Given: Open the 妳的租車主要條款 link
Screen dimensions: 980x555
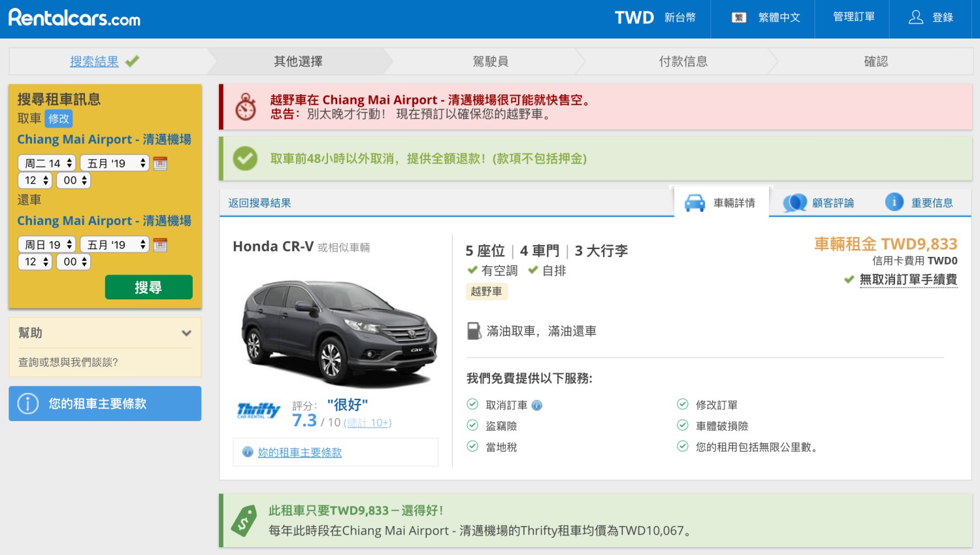Looking at the screenshot, I should point(300,452).
